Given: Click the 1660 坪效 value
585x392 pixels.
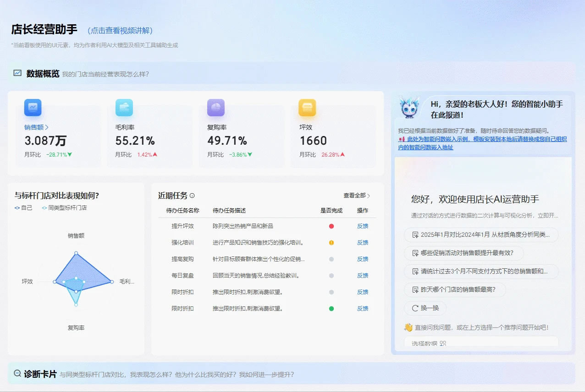Looking at the screenshot, I should [x=313, y=141].
